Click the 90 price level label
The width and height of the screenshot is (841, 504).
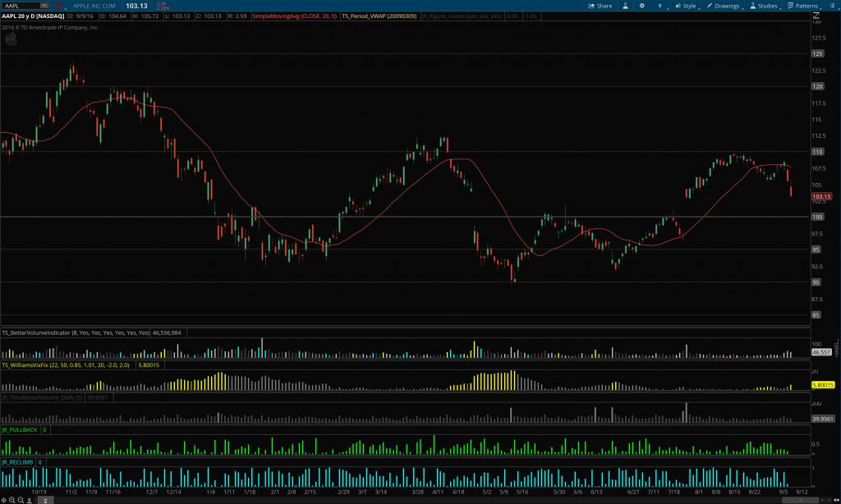tap(816, 282)
